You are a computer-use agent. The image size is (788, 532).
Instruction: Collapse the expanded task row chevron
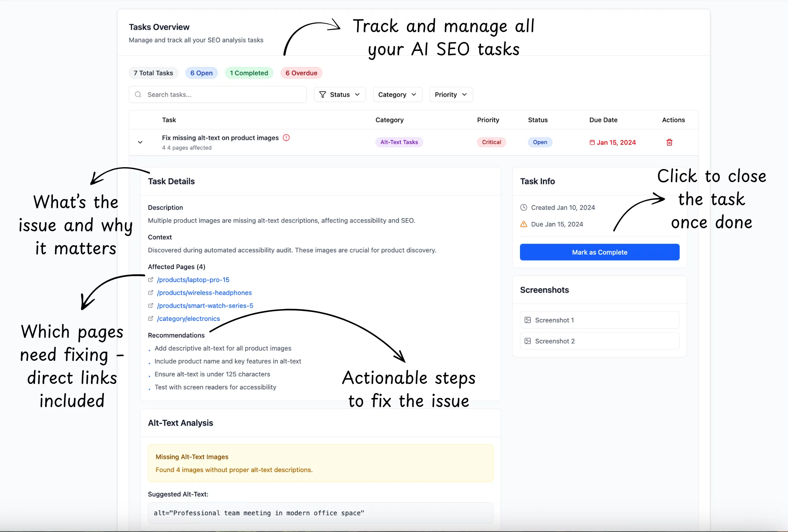[140, 142]
